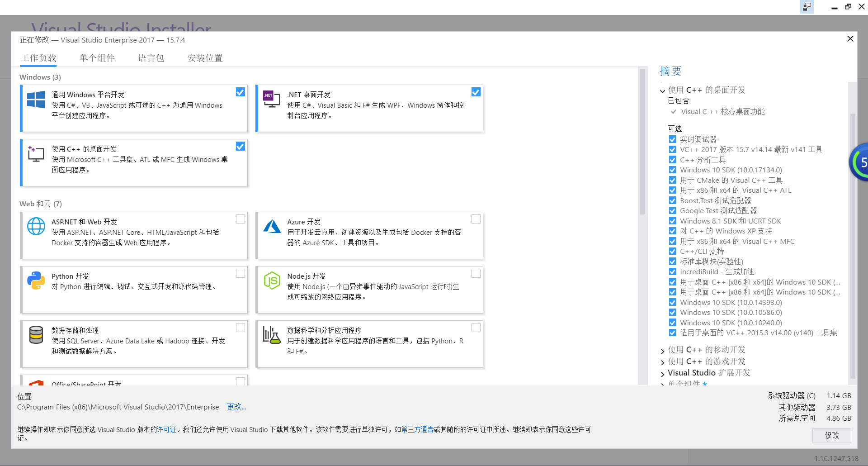Click the data science chart and flask icon
868x466 pixels.
point(272,335)
